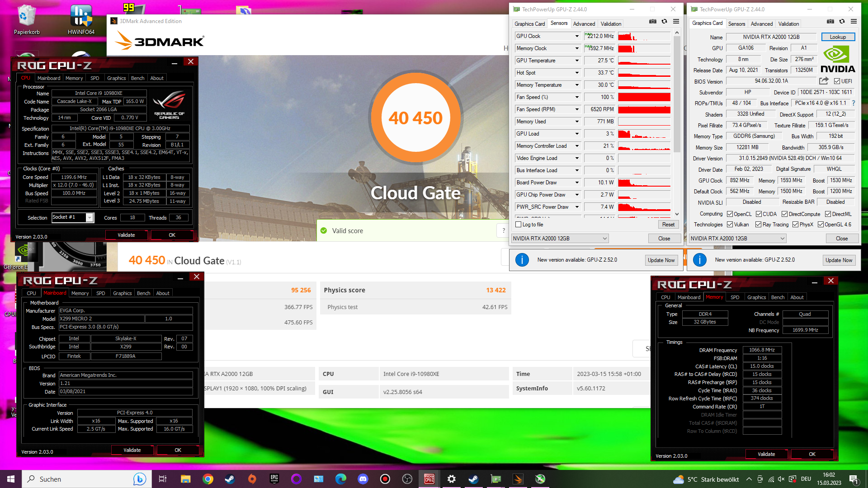Screen dimensions: 868x488
Task: Toggle the PhysX checkbox
Action: coord(795,225)
